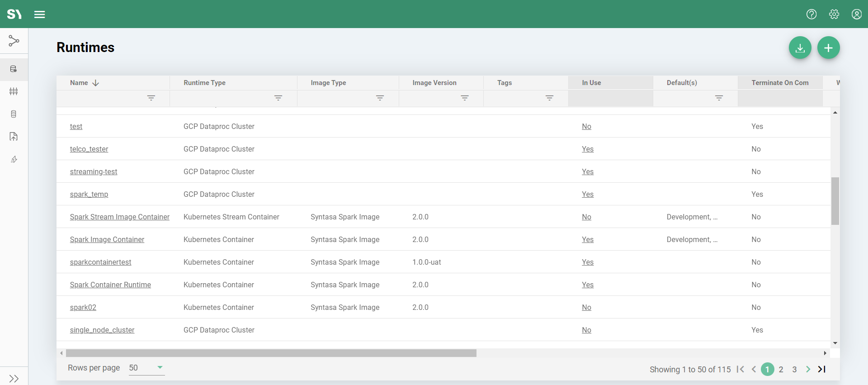The height and width of the screenshot is (385, 868).
Task: Jump to the last page
Action: click(822, 370)
